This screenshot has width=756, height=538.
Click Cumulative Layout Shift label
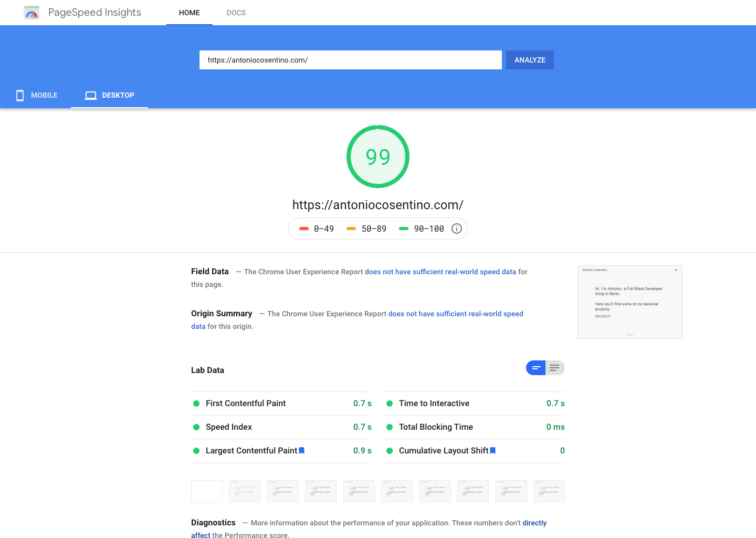(444, 451)
